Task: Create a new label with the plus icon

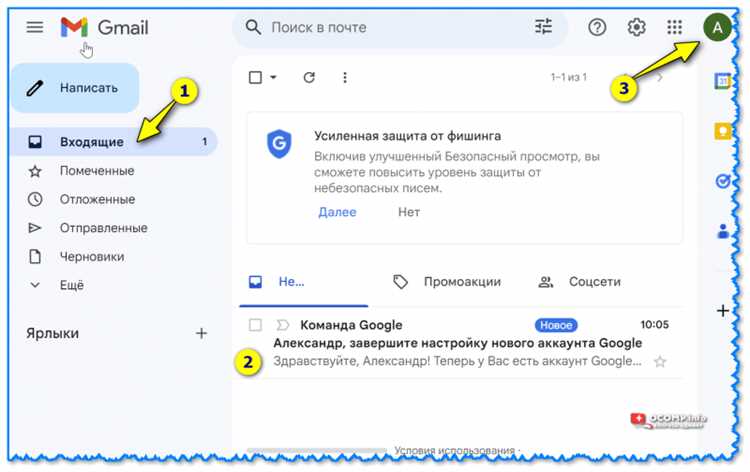Action: click(x=201, y=333)
